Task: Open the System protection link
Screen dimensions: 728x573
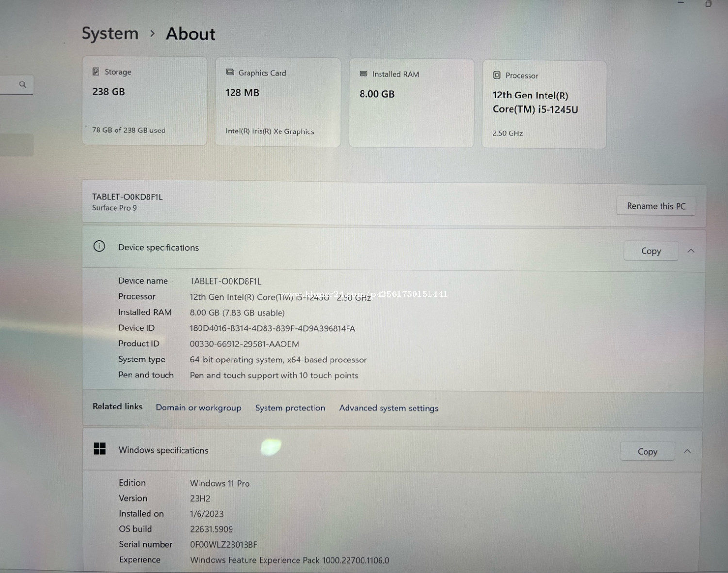Action: (x=290, y=408)
